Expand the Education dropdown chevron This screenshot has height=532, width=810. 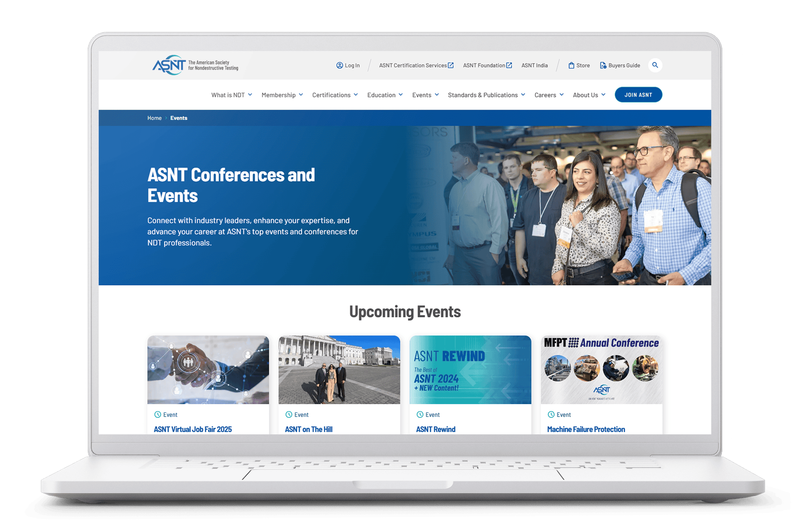[401, 95]
